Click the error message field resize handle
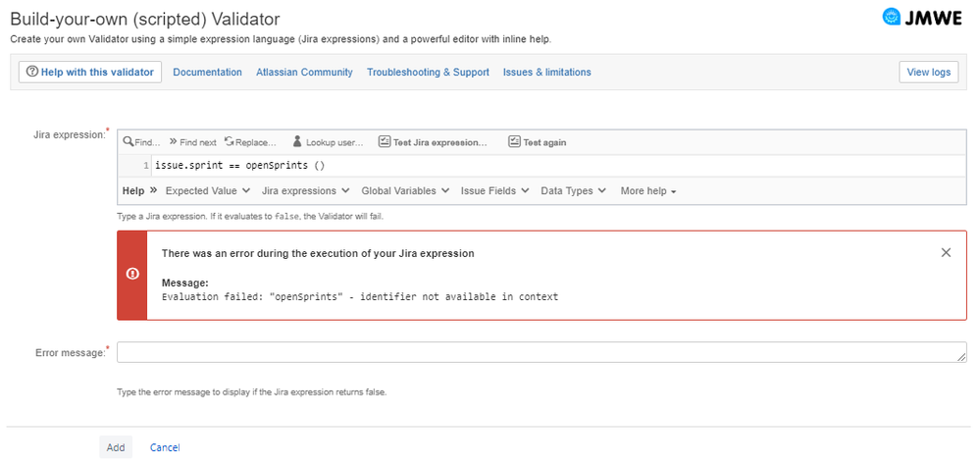 click(961, 357)
